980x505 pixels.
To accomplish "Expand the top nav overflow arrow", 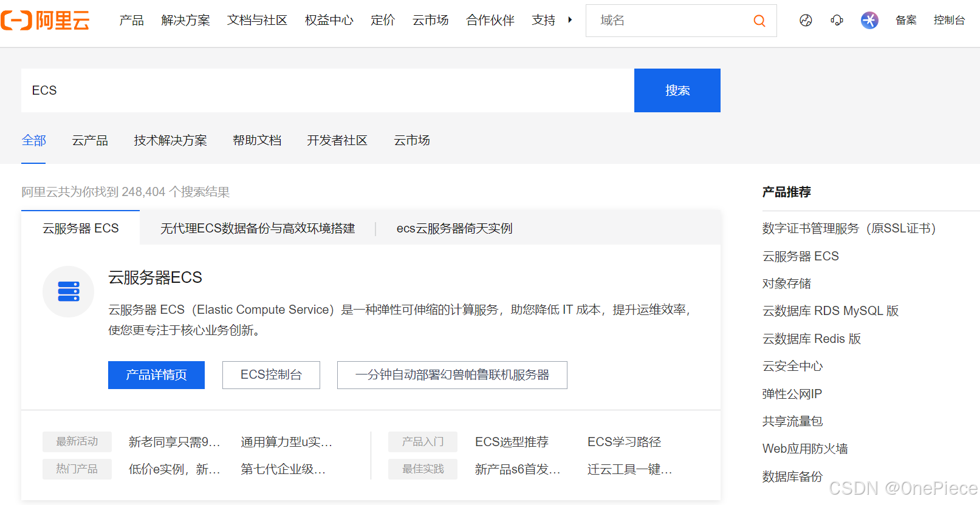I will pyautogui.click(x=570, y=20).
